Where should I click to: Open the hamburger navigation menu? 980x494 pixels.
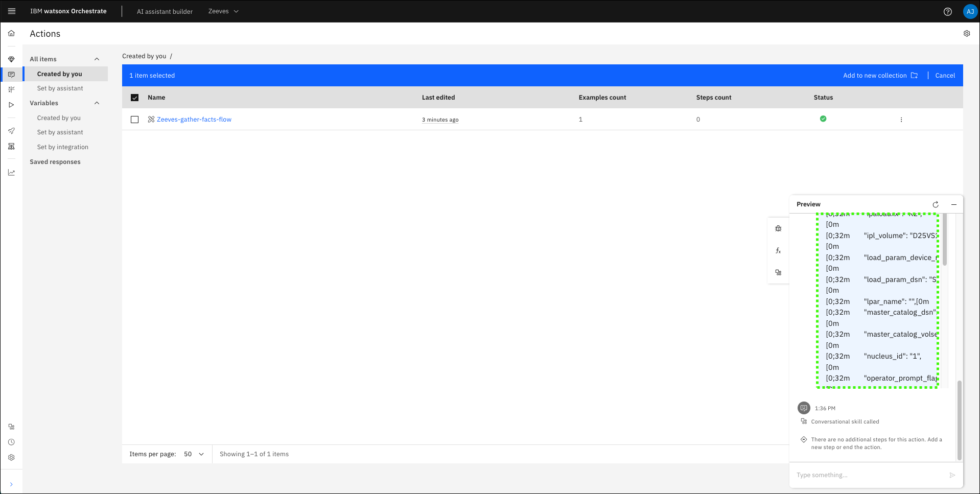click(x=12, y=11)
